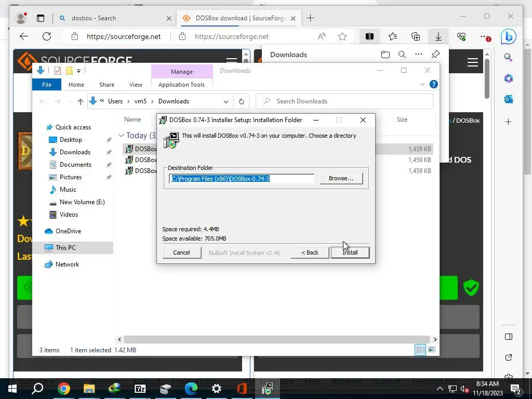Image resolution: width=532 pixels, height=399 pixels.
Task: Open the Windows Start menu
Action: (x=12, y=389)
